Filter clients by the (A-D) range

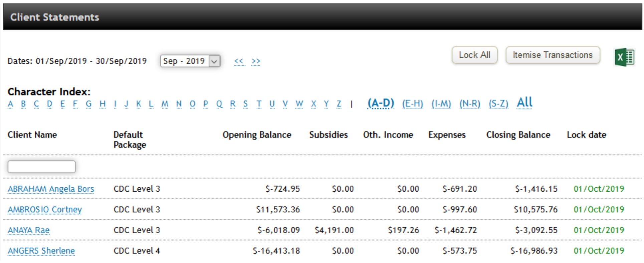[381, 103]
